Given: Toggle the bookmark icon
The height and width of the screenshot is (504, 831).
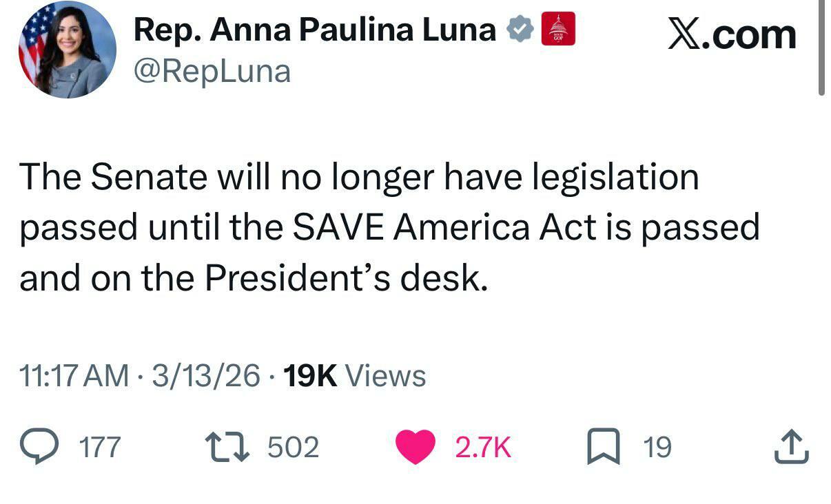Looking at the screenshot, I should [x=602, y=447].
